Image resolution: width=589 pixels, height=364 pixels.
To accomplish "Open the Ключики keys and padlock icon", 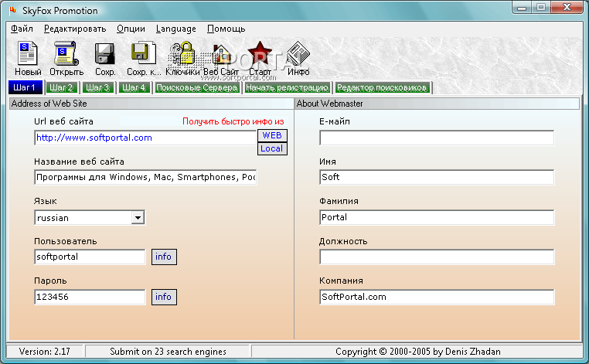I will tap(182, 53).
